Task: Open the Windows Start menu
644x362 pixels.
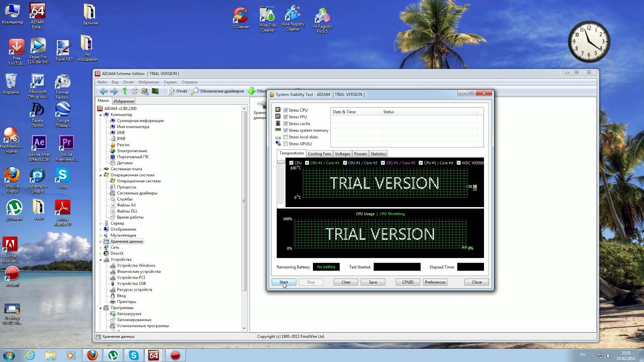Action: point(10,355)
